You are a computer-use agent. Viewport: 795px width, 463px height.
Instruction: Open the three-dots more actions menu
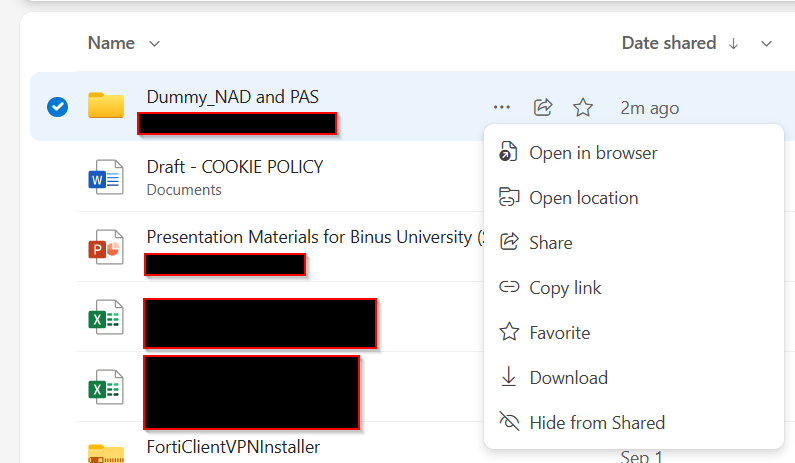coord(501,108)
